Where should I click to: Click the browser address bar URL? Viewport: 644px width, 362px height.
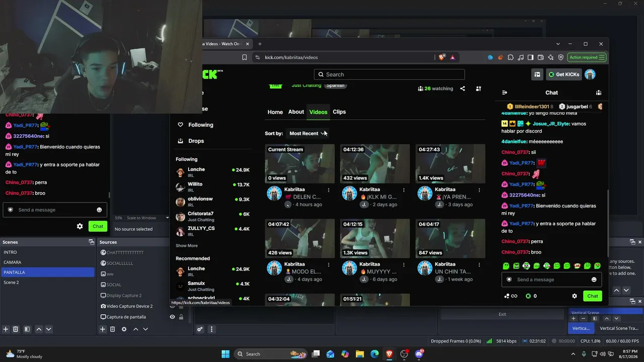(291, 57)
